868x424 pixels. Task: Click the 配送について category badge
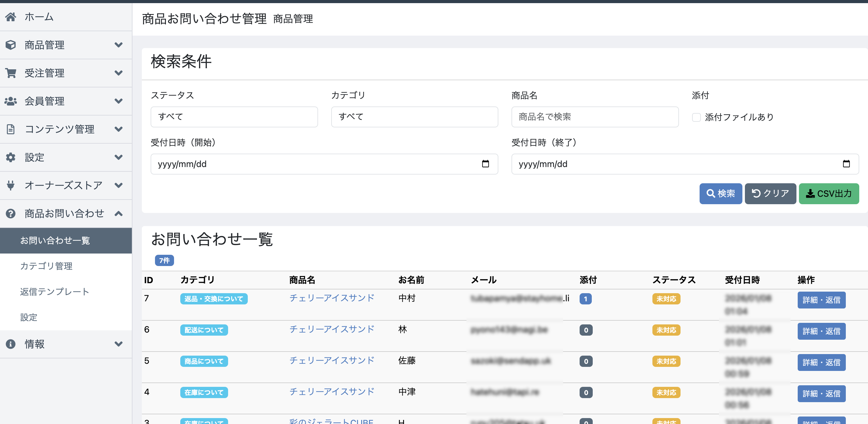(204, 330)
